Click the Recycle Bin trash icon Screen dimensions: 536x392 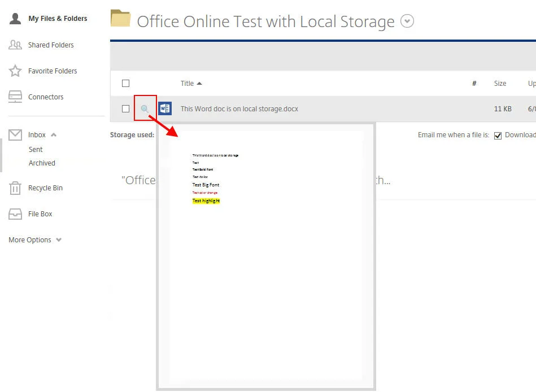15,188
